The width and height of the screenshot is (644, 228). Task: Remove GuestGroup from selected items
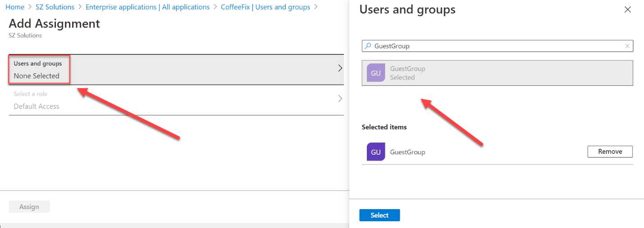pos(610,152)
